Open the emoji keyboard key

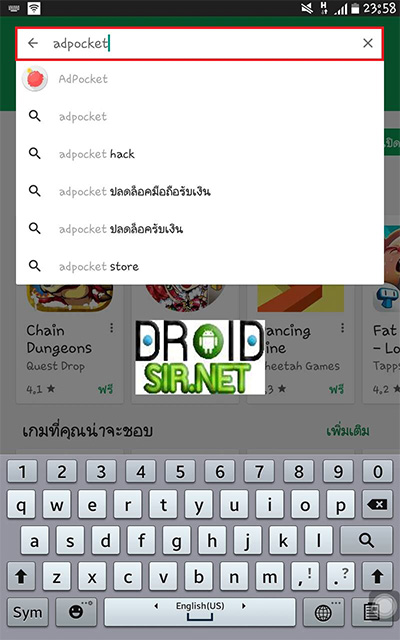point(76,612)
